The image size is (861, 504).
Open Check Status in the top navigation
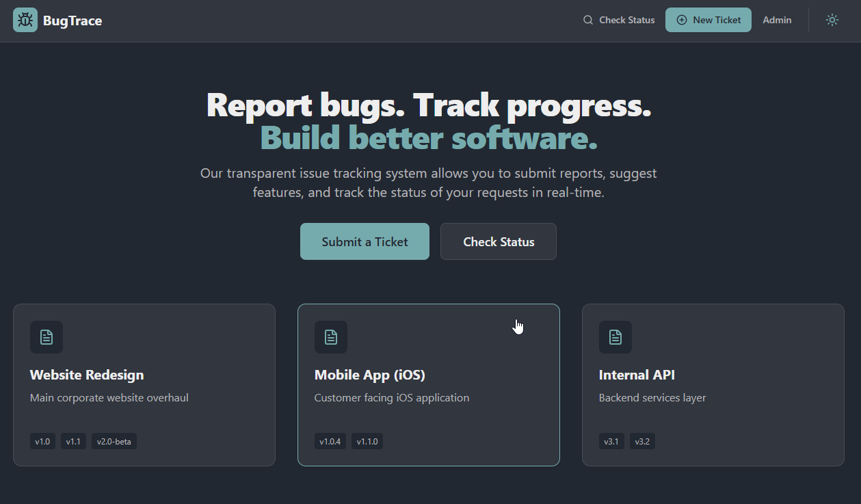click(x=619, y=20)
